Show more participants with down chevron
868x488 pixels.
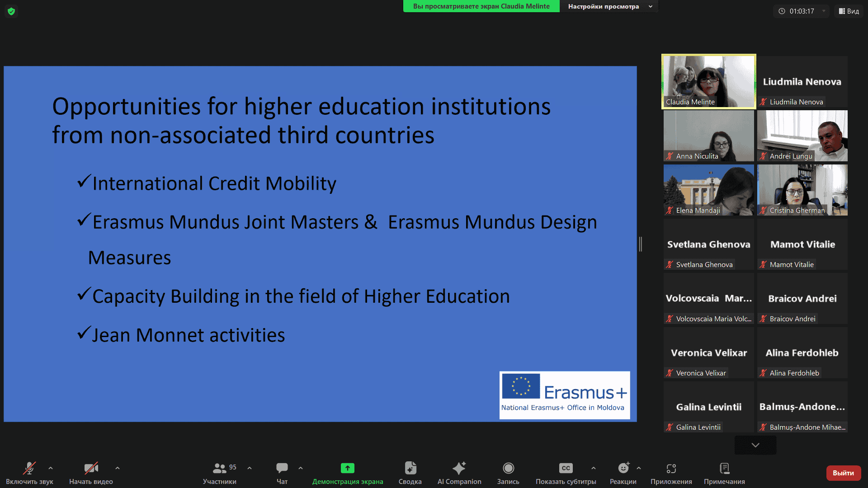[755, 445]
